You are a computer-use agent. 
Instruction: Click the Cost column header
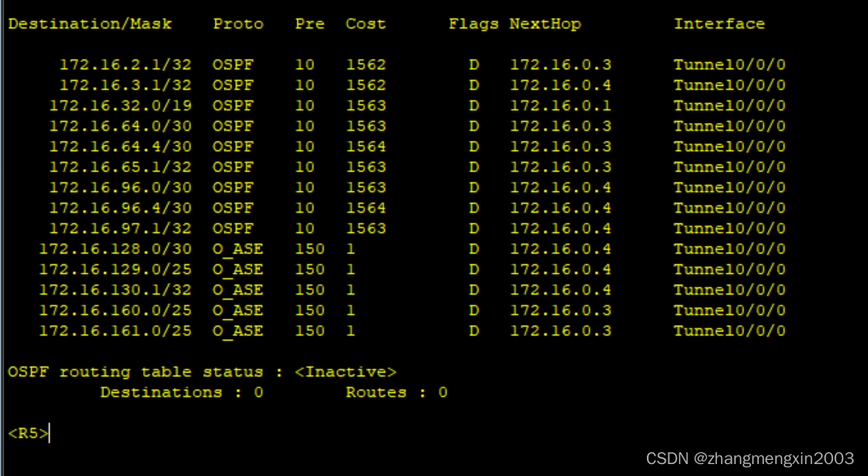[x=365, y=24]
